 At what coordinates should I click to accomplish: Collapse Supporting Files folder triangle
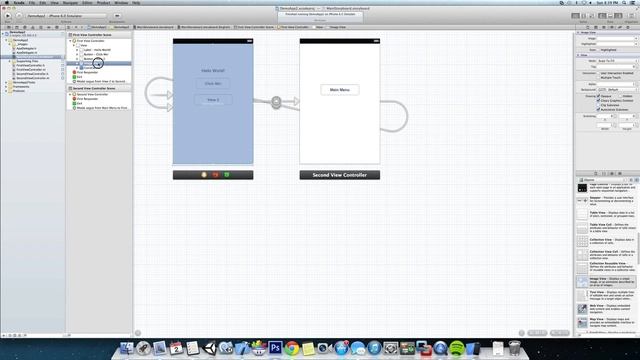point(10,61)
